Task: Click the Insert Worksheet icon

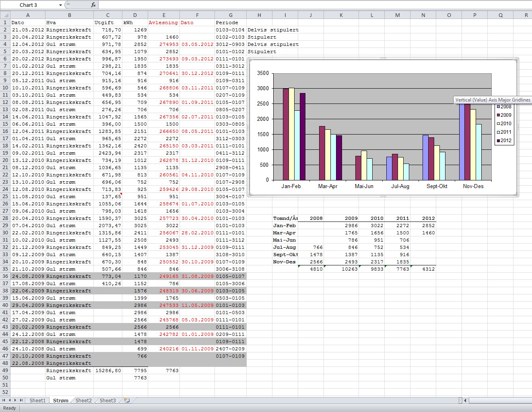Action: 127,400
